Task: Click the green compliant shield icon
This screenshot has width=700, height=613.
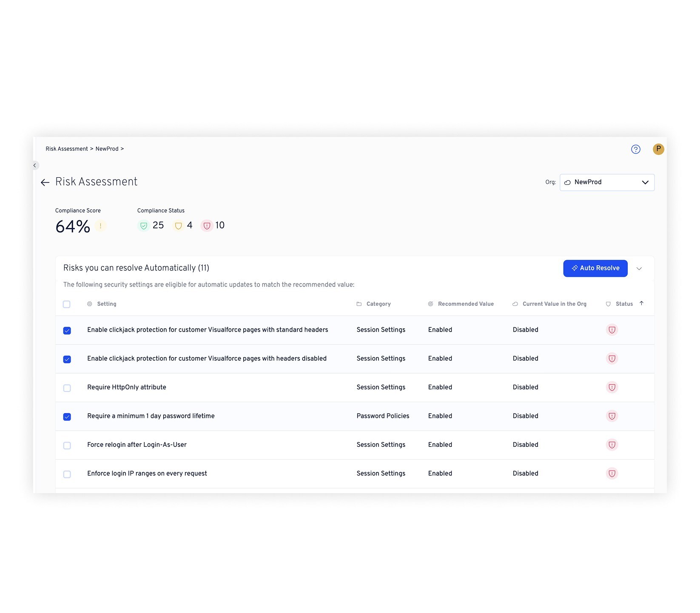Action: click(144, 226)
